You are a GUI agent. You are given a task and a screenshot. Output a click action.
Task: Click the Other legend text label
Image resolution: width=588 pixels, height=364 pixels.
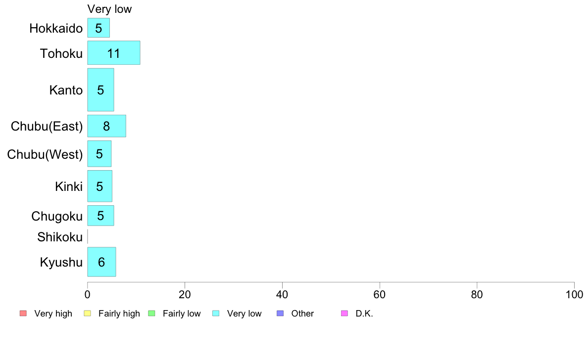302,314
